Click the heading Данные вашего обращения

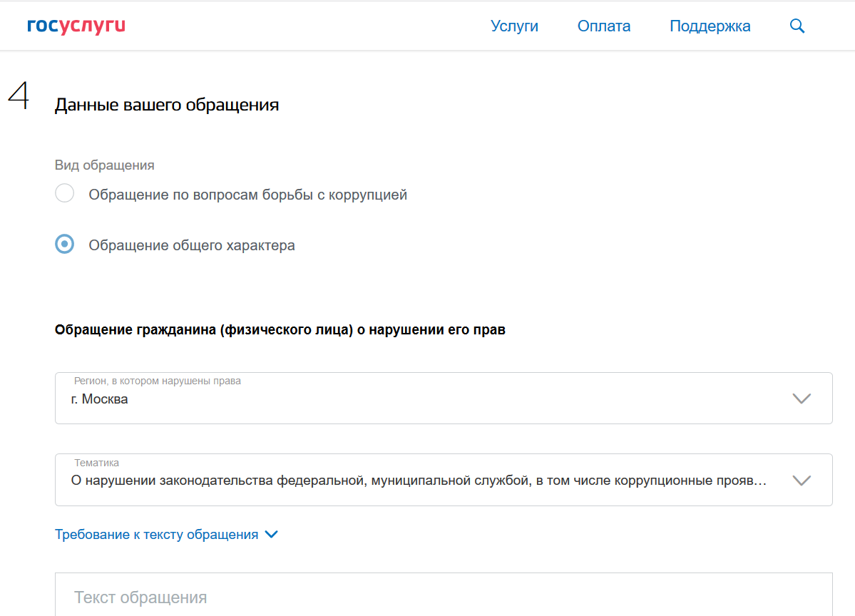click(167, 104)
